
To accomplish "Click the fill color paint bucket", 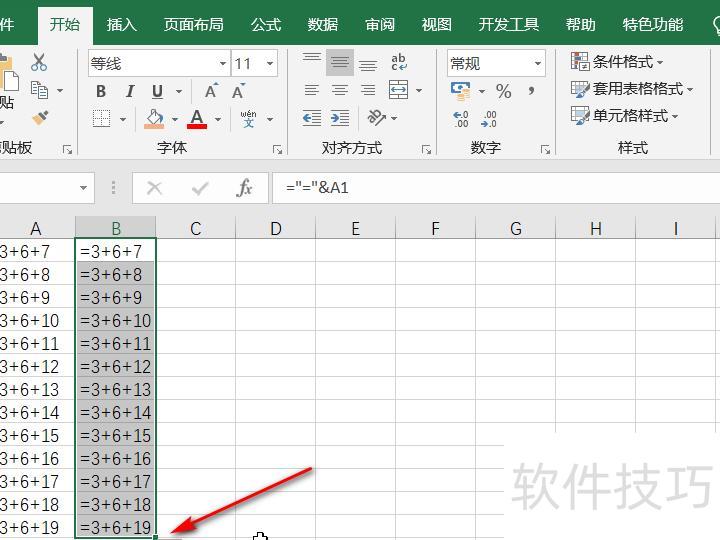I will tap(154, 118).
